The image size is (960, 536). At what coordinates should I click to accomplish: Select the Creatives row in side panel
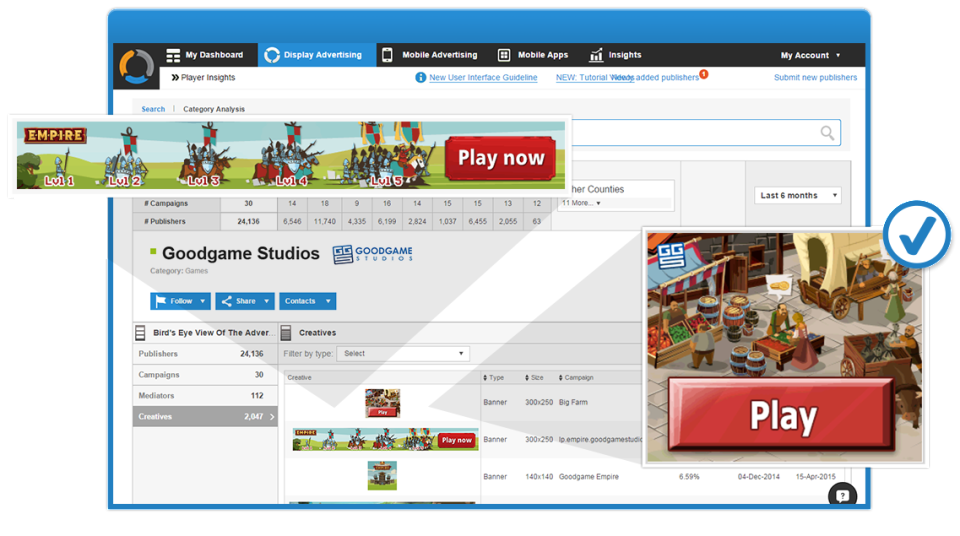(205, 417)
